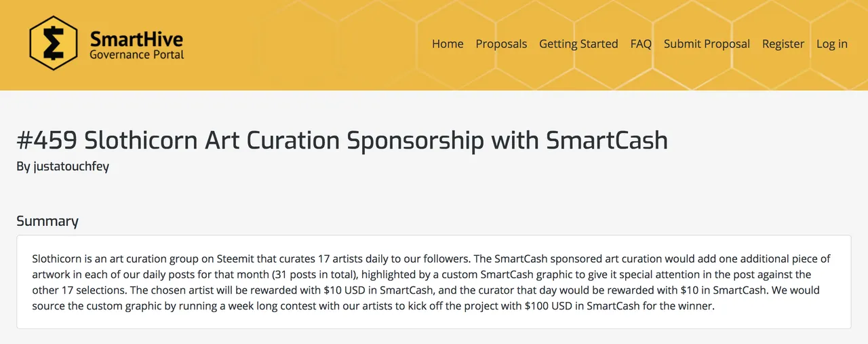This screenshot has width=868, height=344.
Task: Click the SmartHive brand name text
Action: click(136, 38)
